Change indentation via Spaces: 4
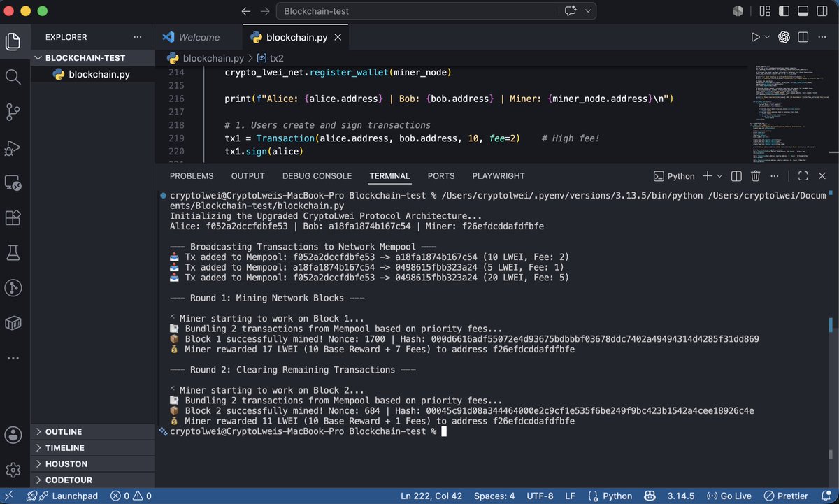 [494, 496]
